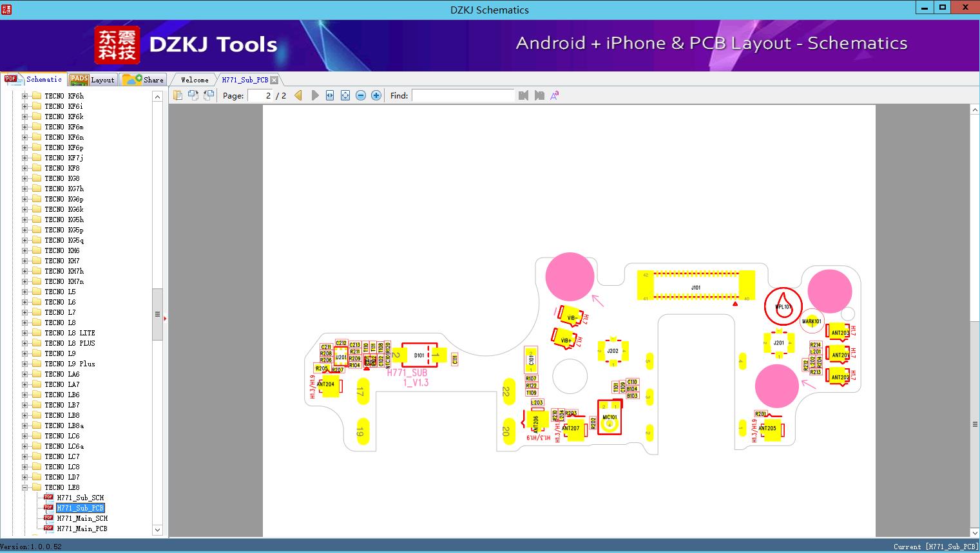
Task: Expand the TECNO LC7 folder
Action: (24, 456)
